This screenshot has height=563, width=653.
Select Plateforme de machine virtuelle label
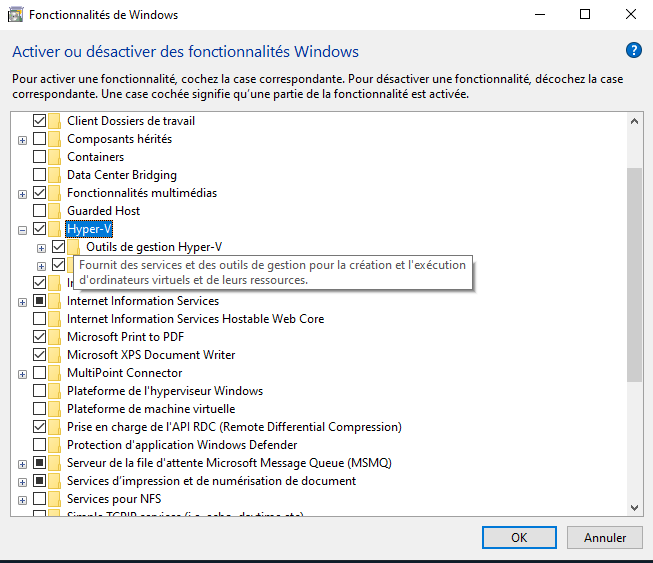coord(151,409)
